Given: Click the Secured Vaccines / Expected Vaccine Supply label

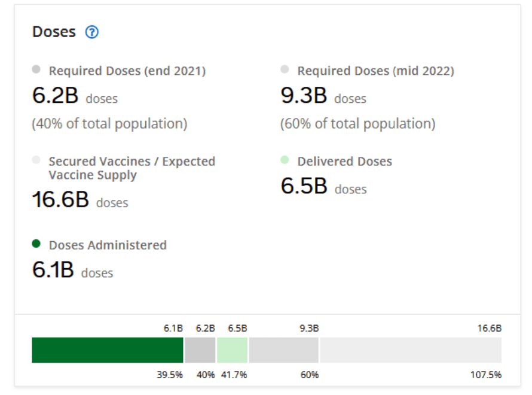Looking at the screenshot, I should pyautogui.click(x=132, y=168).
